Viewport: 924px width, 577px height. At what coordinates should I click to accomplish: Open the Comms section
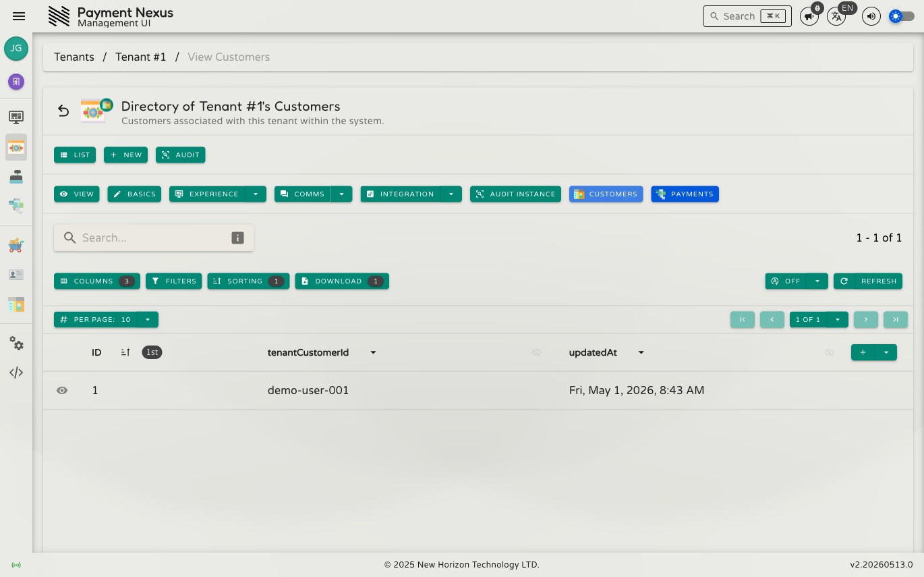point(303,194)
